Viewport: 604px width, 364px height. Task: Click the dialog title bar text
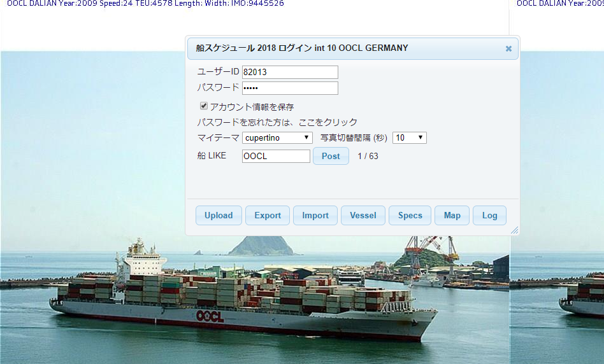point(301,48)
